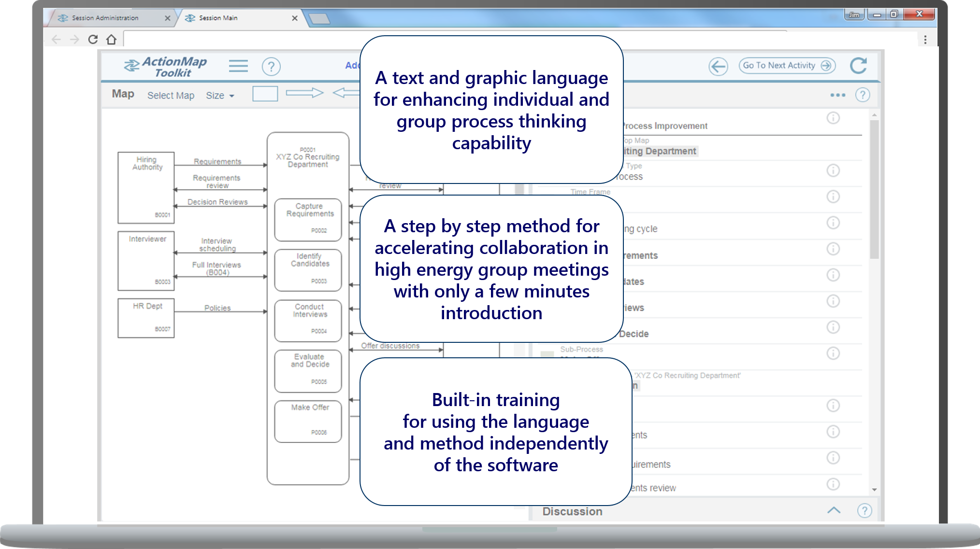
Task: Click the help question mark in header
Action: click(x=271, y=67)
